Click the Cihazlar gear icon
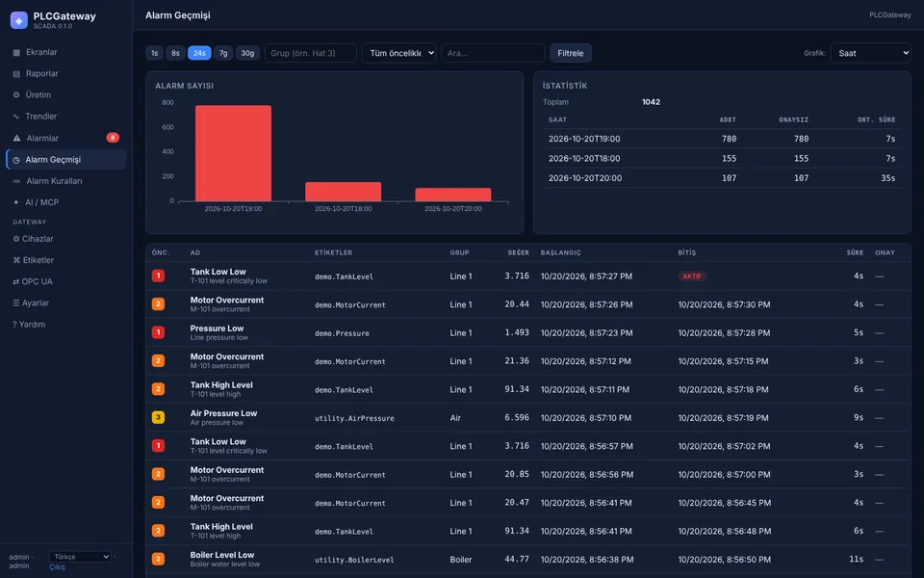The image size is (924, 578). pyautogui.click(x=16, y=239)
